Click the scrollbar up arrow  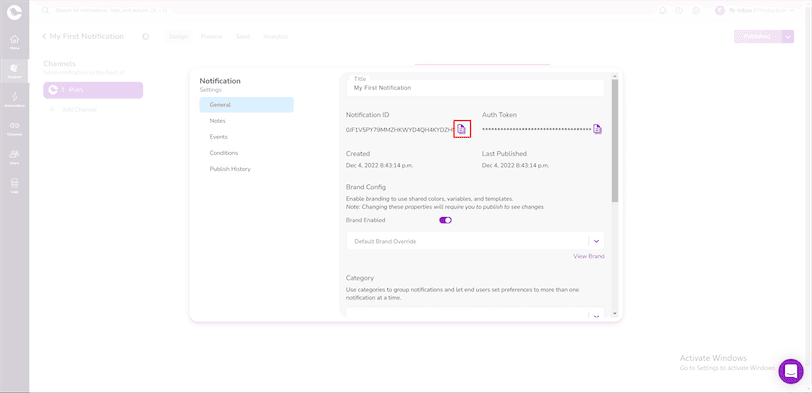pos(615,76)
